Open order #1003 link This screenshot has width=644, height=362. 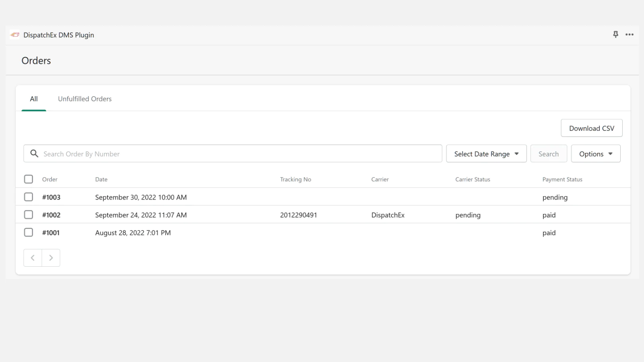click(x=51, y=197)
